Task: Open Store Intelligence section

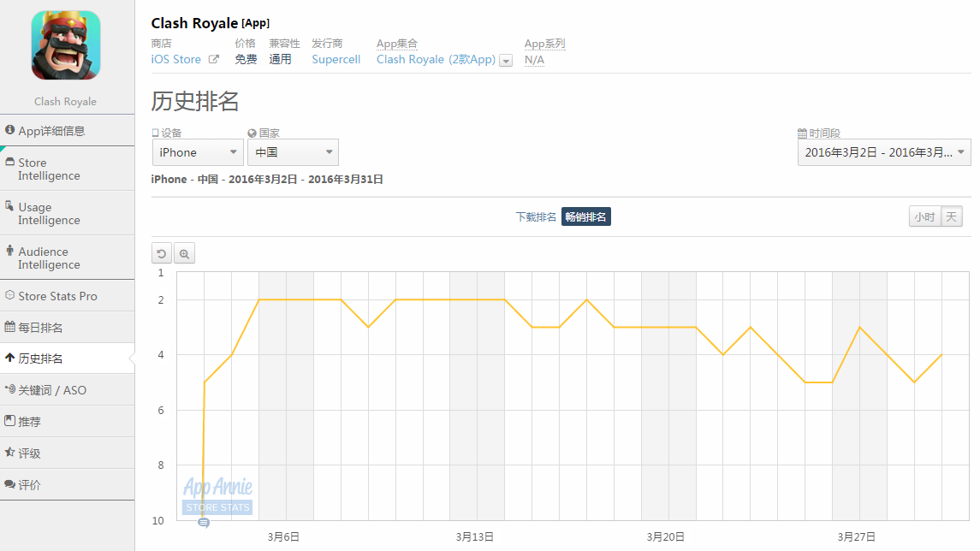Action: click(x=67, y=169)
